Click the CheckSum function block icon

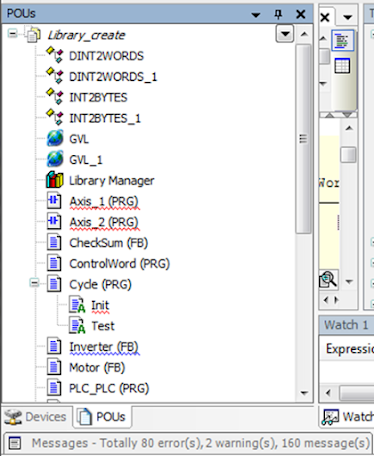coord(54,242)
